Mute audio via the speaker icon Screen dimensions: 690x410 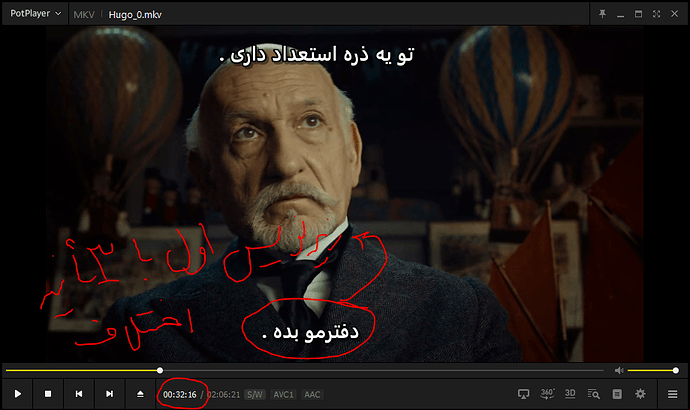[619, 370]
